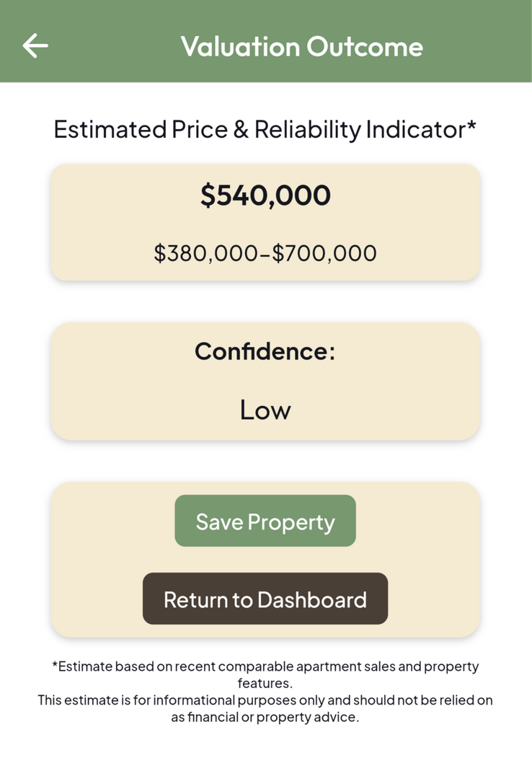Select the word features. in the footnote
532x776 pixels.
[x=265, y=683]
